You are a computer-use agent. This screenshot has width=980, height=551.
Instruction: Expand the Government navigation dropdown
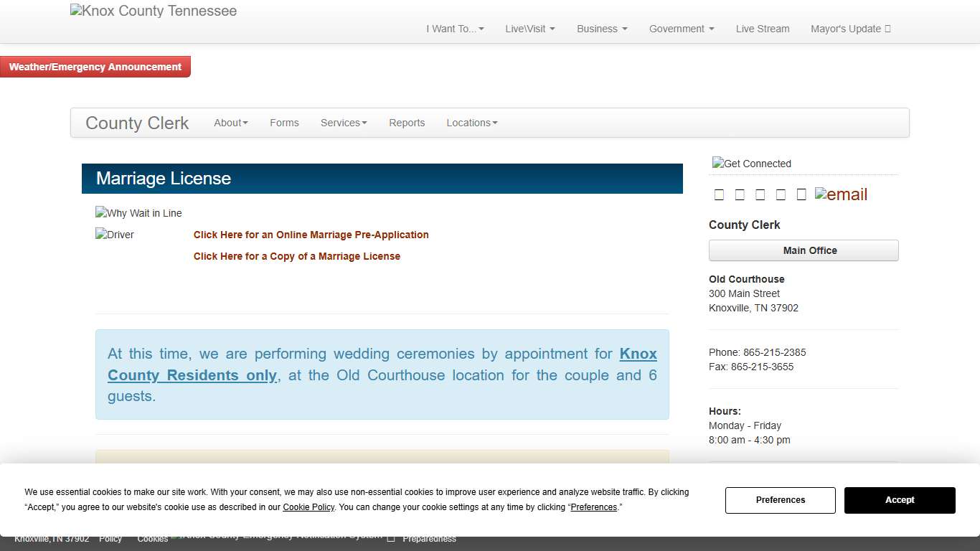point(681,29)
